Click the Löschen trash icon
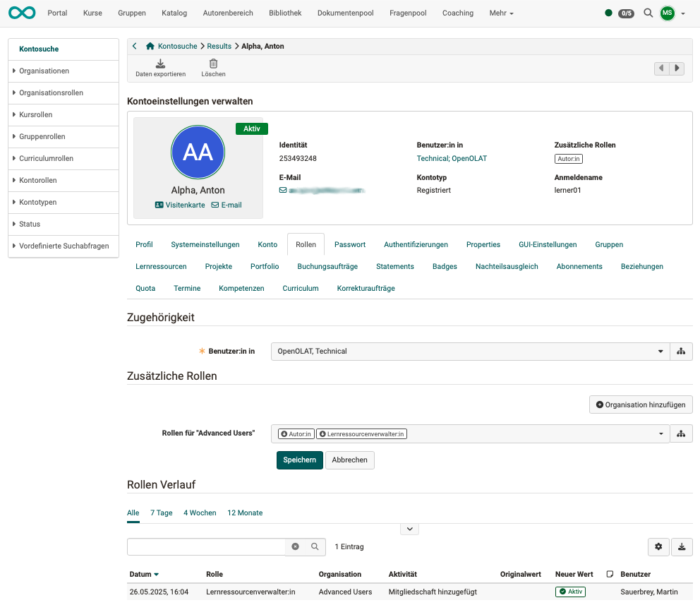 (213, 64)
